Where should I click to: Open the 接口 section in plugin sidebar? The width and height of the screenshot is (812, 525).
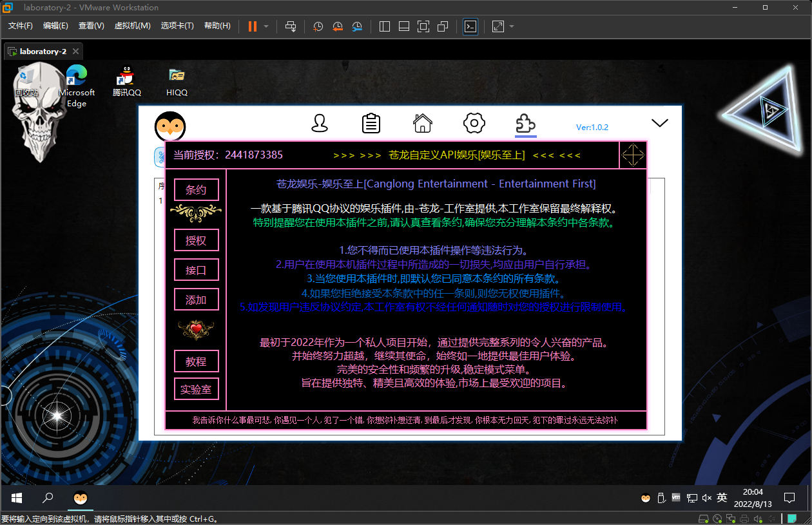[x=197, y=270]
